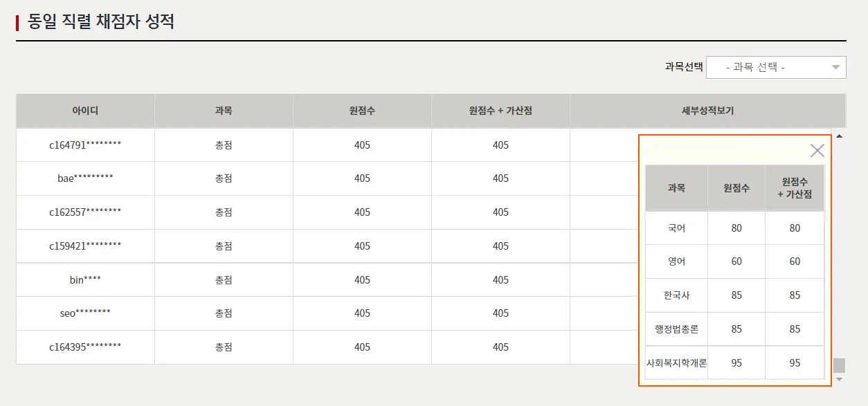Select the c159421******** user ID
Viewport: 868px width, 406px height.
coord(85,246)
